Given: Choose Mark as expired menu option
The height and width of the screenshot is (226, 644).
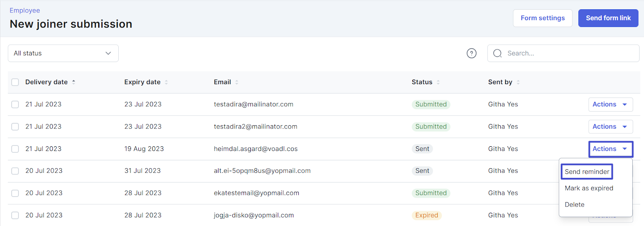Looking at the screenshot, I should pos(589,188).
